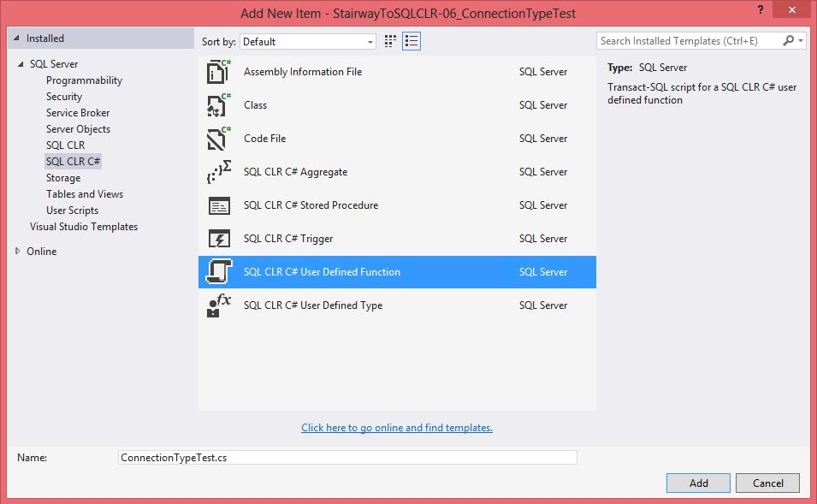Click the Add button

pyautogui.click(x=698, y=483)
